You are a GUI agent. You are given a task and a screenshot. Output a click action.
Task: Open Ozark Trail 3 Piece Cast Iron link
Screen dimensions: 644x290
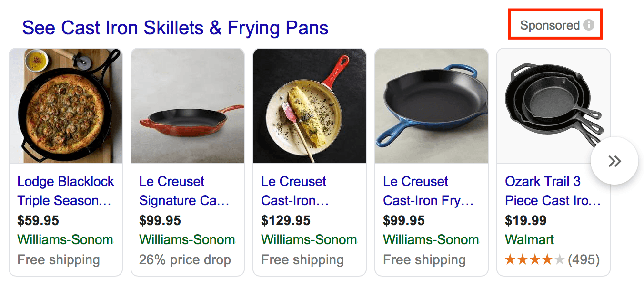pos(553,191)
